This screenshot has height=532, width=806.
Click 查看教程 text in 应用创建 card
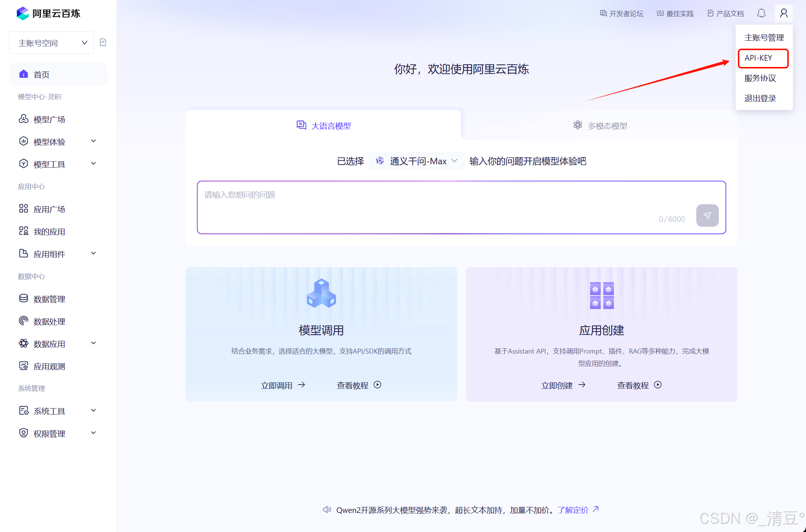pos(633,385)
